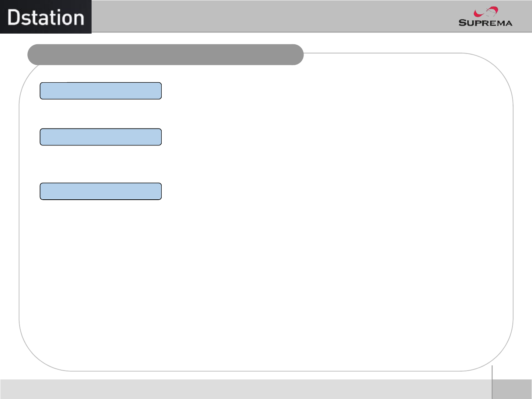Click the red Suprema swoosh emblem

point(486,12)
